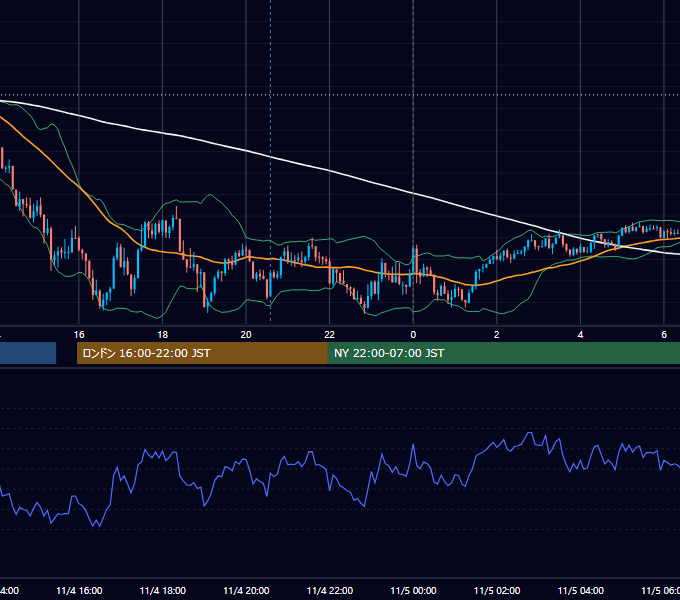Click the "16" hour label on price chart axis
Image resolution: width=680 pixels, height=600 pixels.
click(x=79, y=335)
